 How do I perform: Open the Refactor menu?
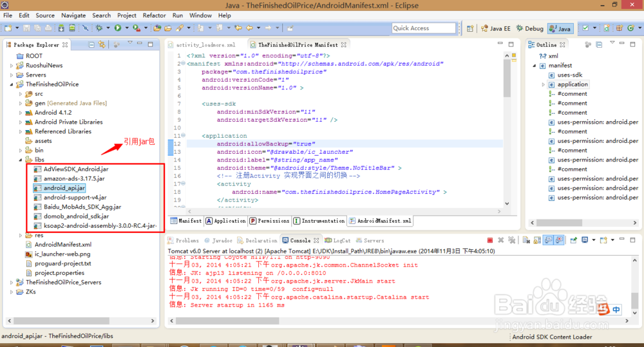tap(154, 15)
